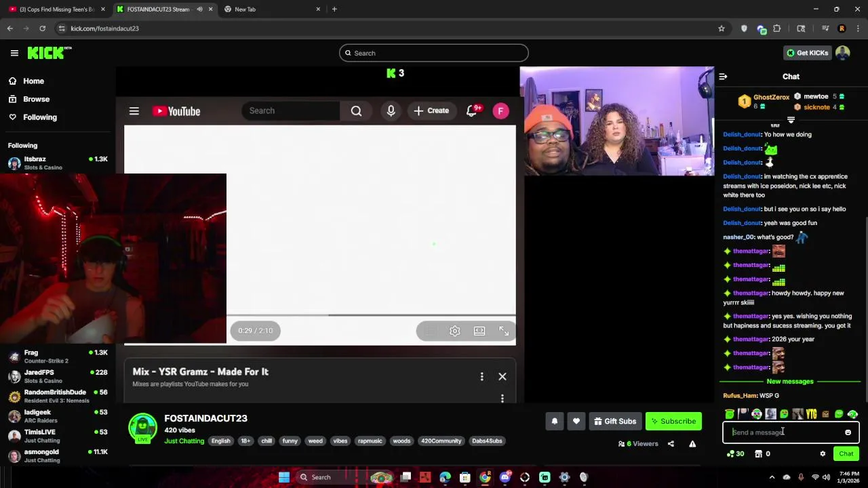Screen dimensions: 868x488
Task: Click the Just Chatting category link
Action: 184,441
